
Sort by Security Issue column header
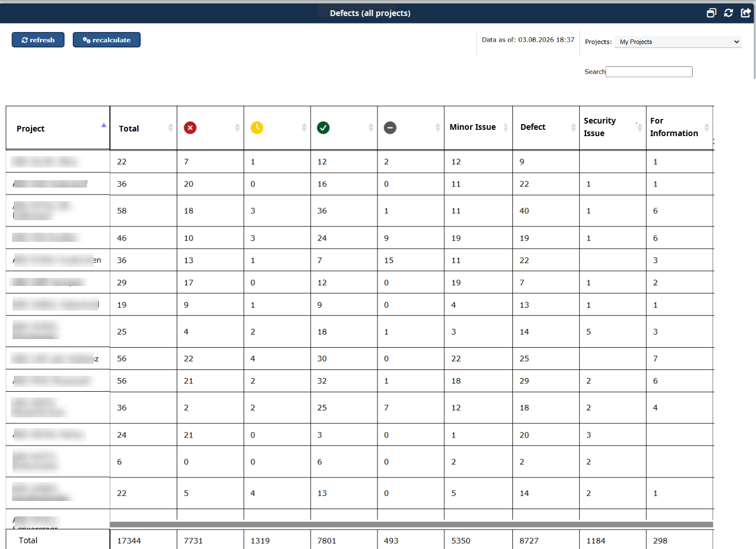pyautogui.click(x=600, y=127)
